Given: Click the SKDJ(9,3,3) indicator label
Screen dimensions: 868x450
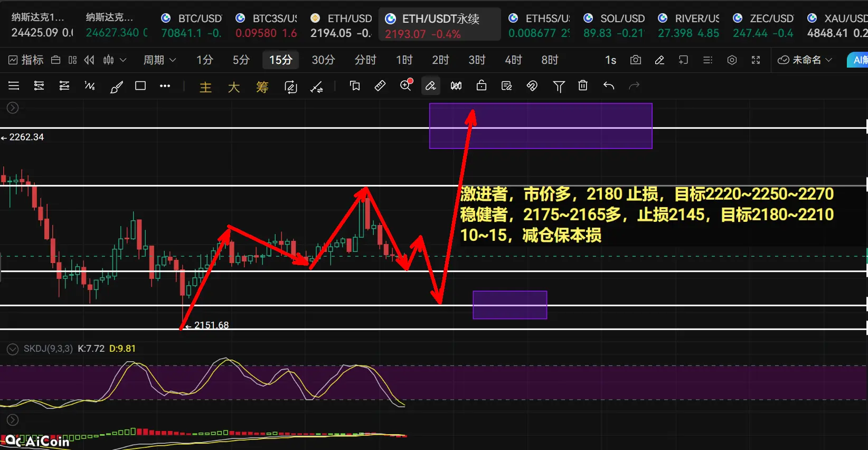Looking at the screenshot, I should coord(48,349).
